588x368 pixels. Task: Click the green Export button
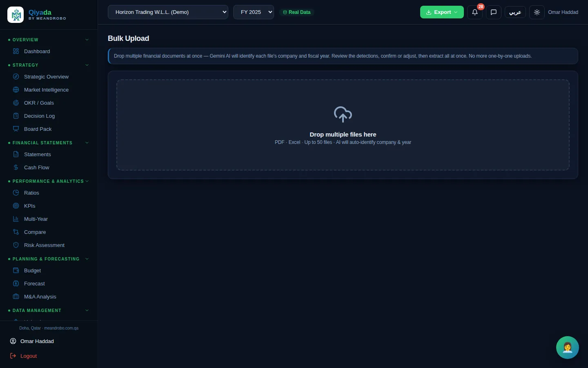tap(442, 12)
